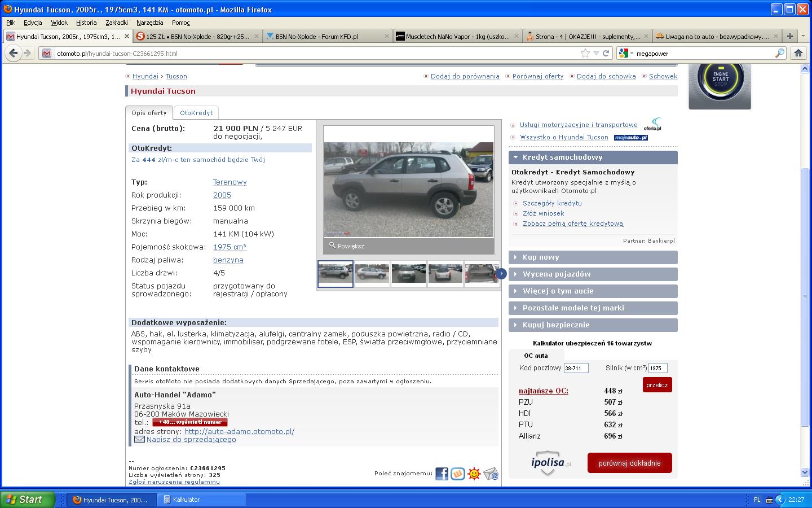This screenshot has width=812, height=508.
Task: Open the Porównaj oferty link
Action: pyautogui.click(x=538, y=76)
